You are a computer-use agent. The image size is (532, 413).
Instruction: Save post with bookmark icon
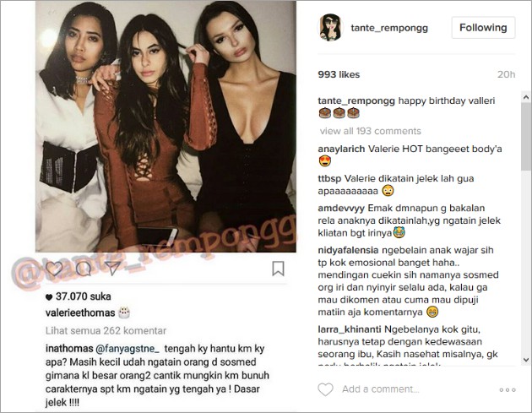[x=278, y=269]
